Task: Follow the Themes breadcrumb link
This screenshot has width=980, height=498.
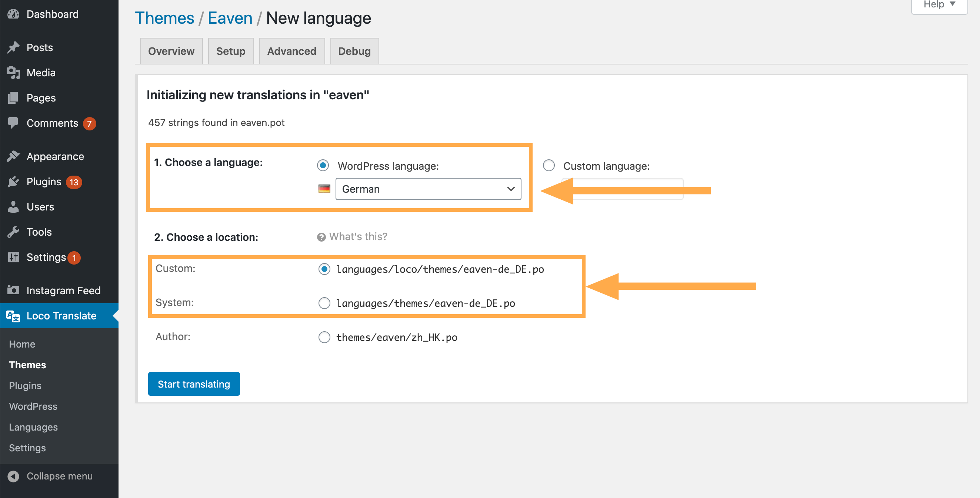Action: pos(164,17)
